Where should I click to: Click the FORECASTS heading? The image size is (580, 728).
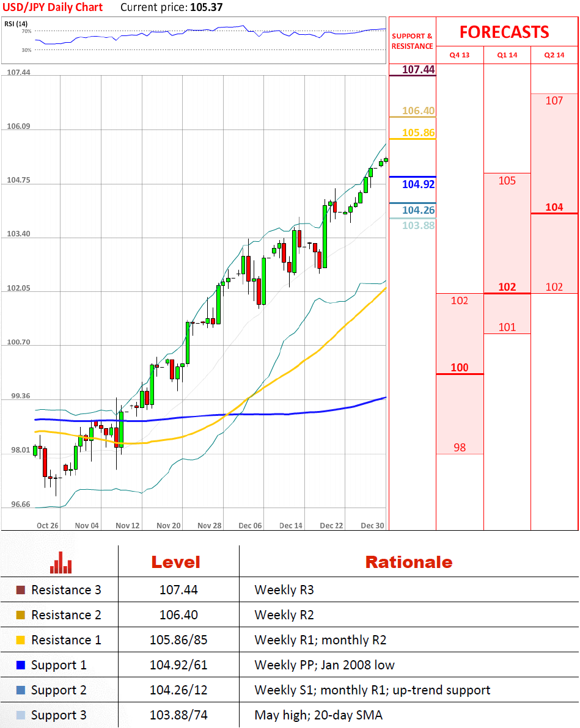coord(504,32)
